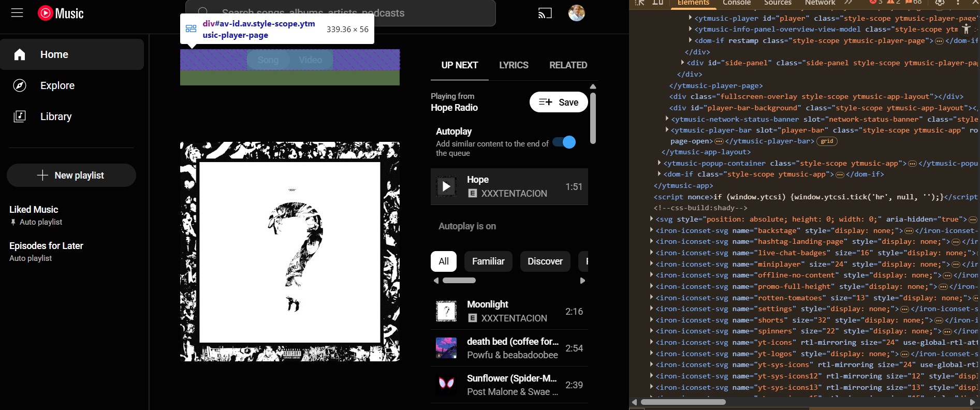The height and width of the screenshot is (410, 980).
Task: Click the accessibility figure icon in DevTools
Action: coord(966,29)
